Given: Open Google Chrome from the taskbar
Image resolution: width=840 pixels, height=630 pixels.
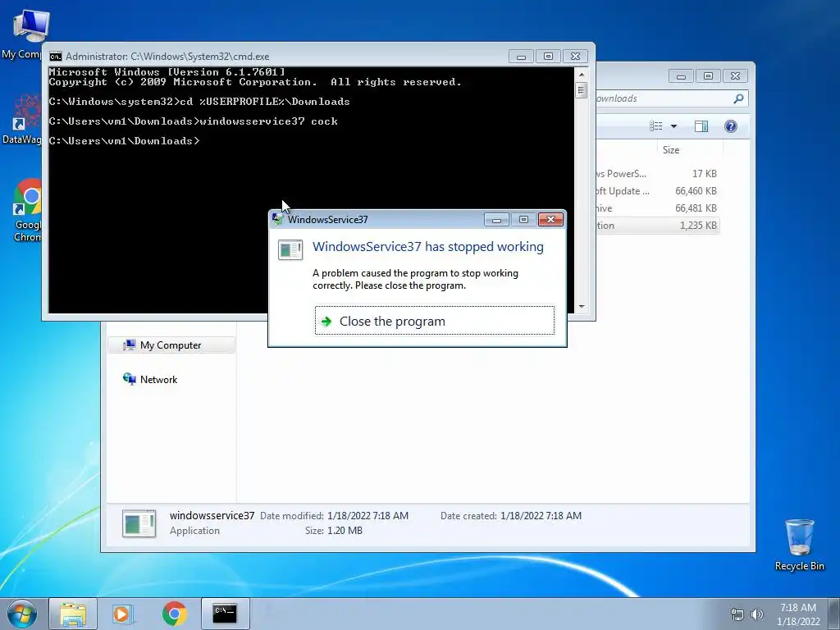Looking at the screenshot, I should pos(174,614).
